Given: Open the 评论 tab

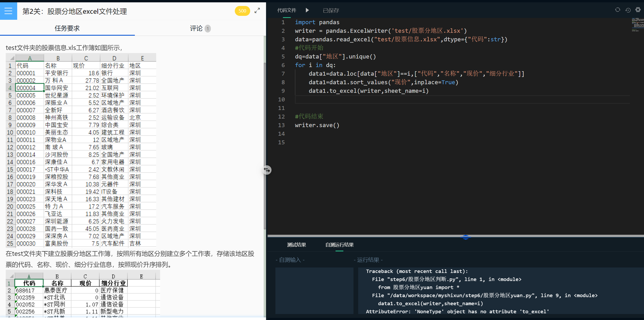Looking at the screenshot, I should (x=196, y=28).
